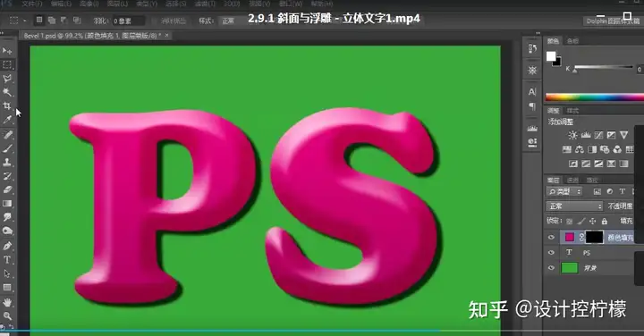Add a Brightness/Contrast adjustment
The height and width of the screenshot is (336, 644).
(572, 135)
